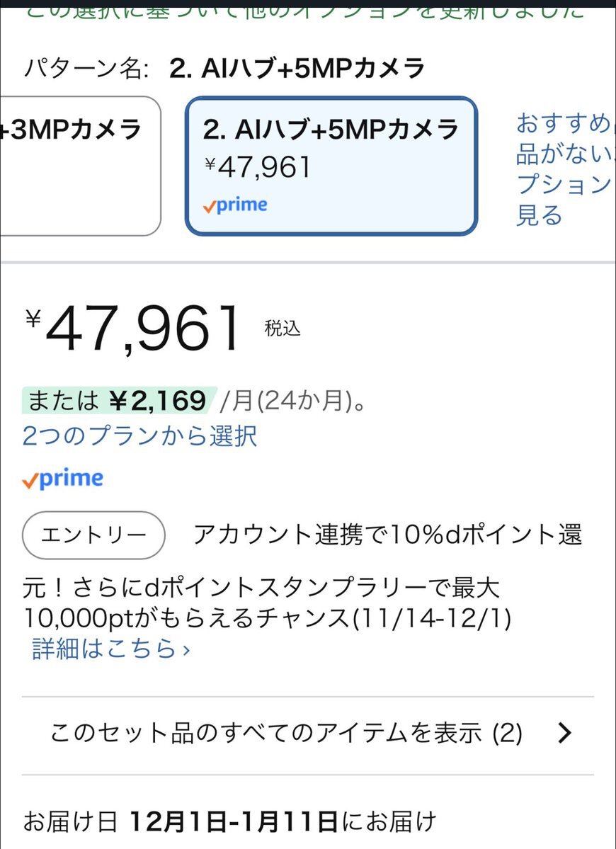Open the "詳細はこちら" link
The width and height of the screenshot is (616, 849).
[x=110, y=648]
